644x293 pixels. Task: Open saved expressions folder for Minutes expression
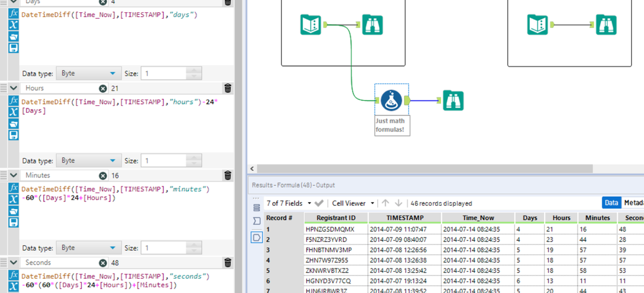click(14, 211)
